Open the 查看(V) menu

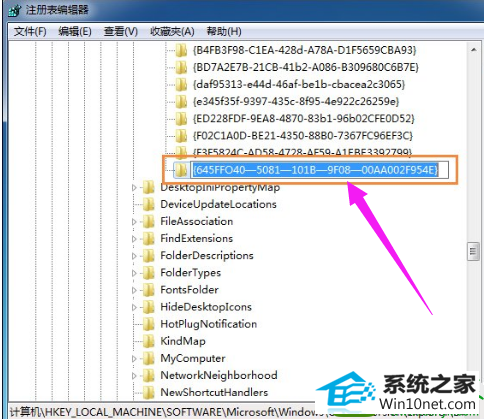(120, 32)
